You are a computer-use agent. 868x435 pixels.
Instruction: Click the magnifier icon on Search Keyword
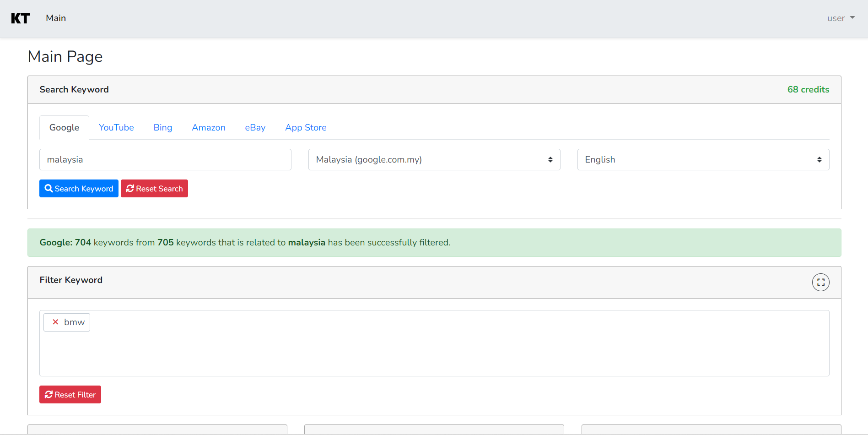[x=49, y=189]
